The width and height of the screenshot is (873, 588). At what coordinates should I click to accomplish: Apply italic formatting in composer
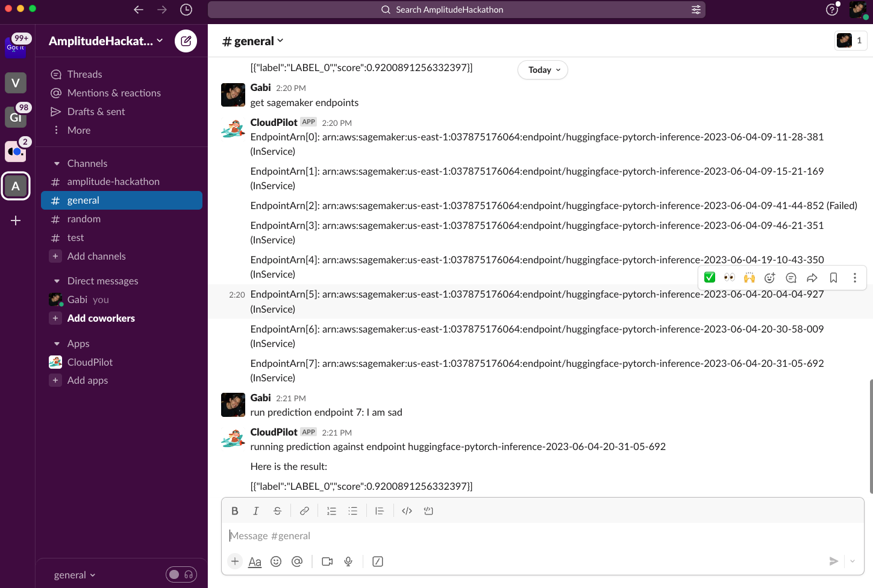coord(256,511)
